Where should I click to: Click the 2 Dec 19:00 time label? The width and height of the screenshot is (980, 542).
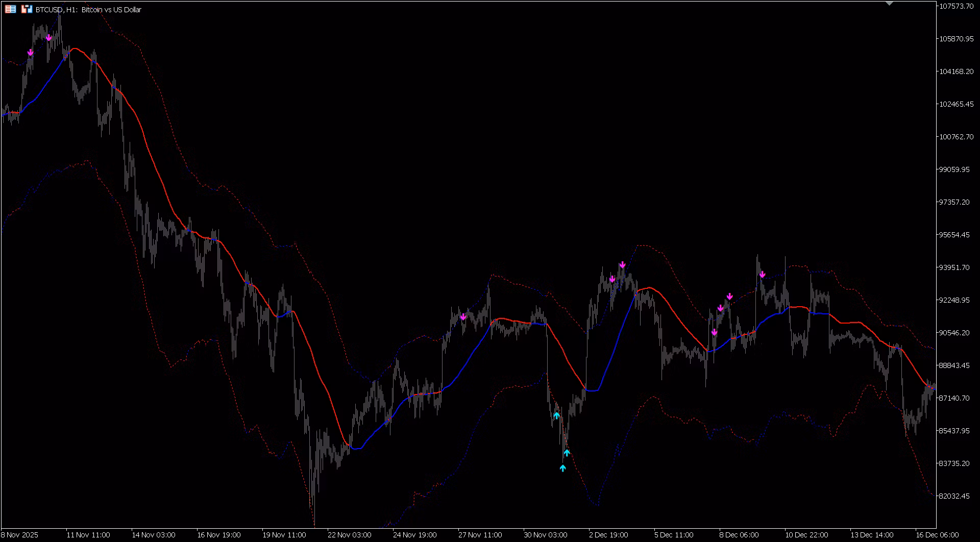coord(608,535)
